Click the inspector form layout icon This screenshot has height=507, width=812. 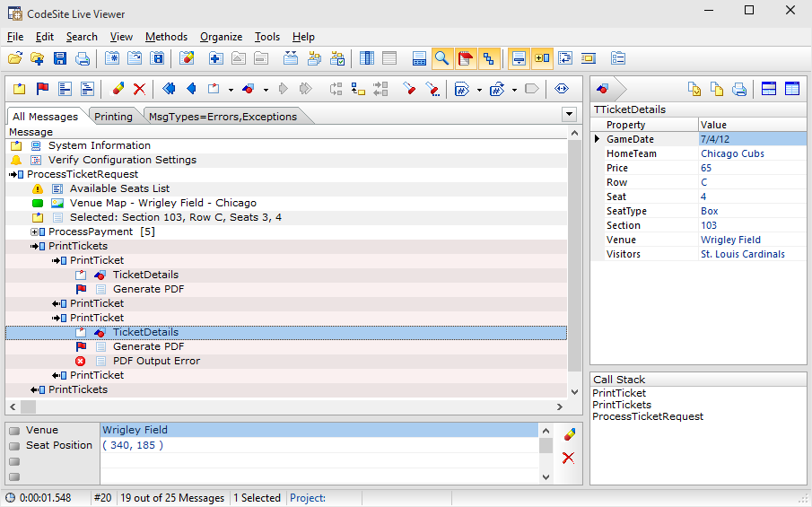[x=769, y=89]
